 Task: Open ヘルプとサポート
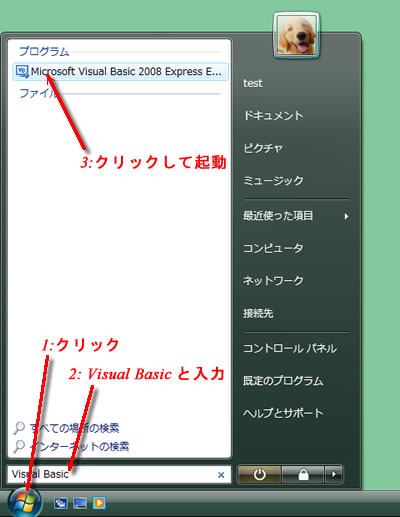click(283, 413)
